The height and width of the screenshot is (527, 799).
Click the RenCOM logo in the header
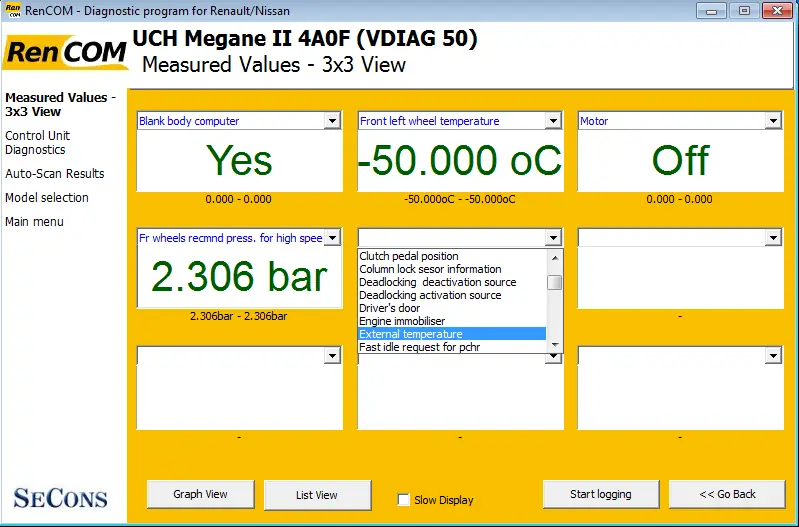coord(65,52)
